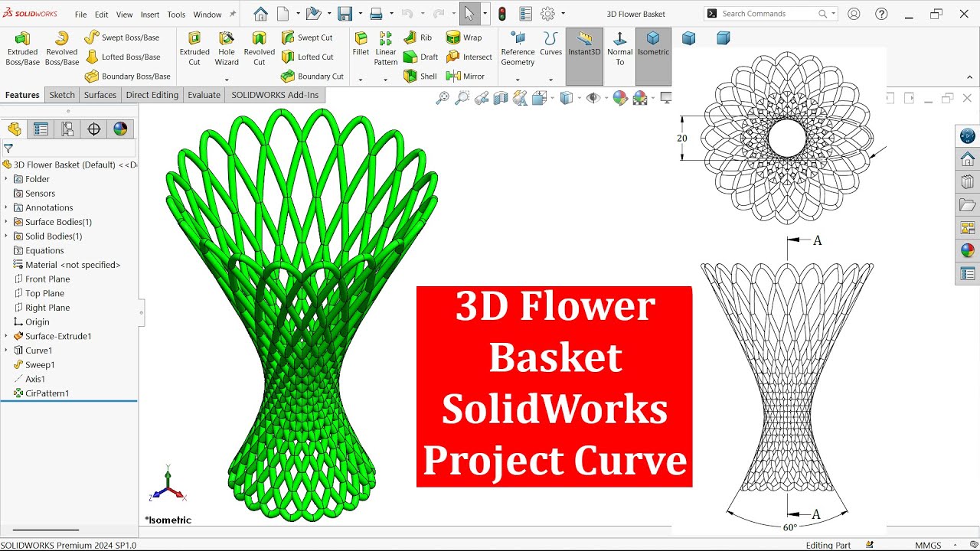This screenshot has height=551, width=980.
Task: Select the Fillet tool
Action: (x=361, y=44)
